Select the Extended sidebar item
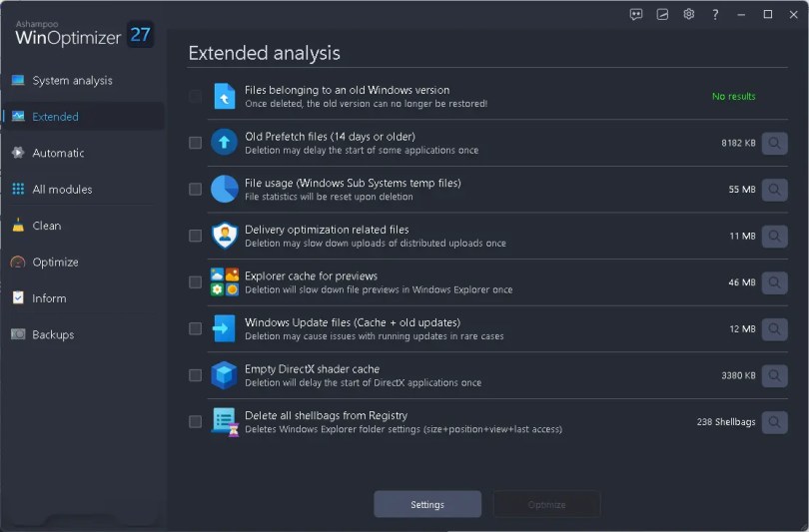This screenshot has width=809, height=532. click(x=84, y=117)
